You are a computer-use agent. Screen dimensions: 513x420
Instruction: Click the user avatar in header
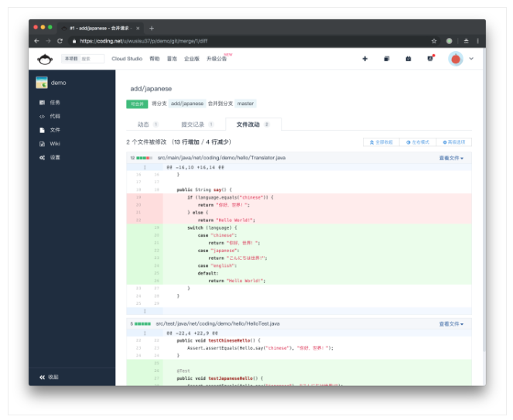point(456,59)
